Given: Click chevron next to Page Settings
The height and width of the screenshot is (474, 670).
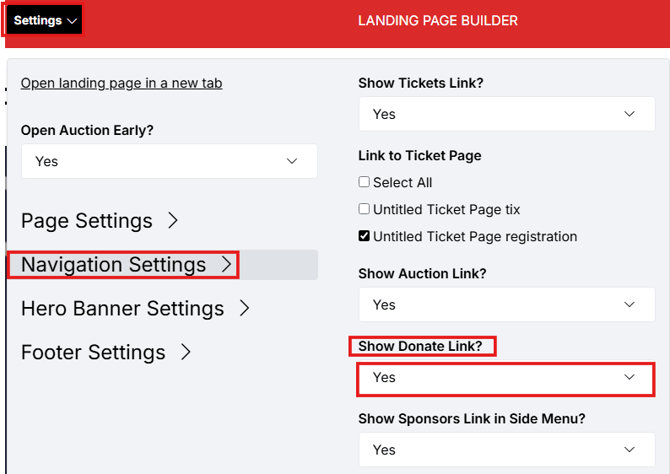Looking at the screenshot, I should point(172,220).
